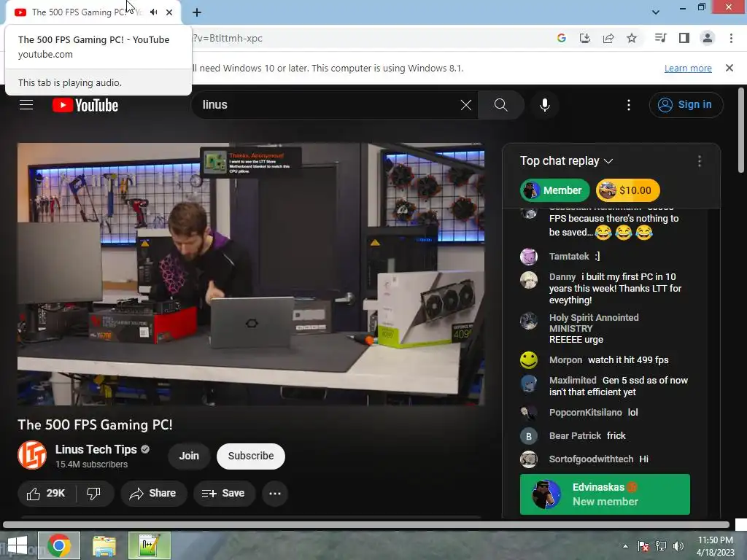Open system volume icon in the tray
Viewport: 747px width, 560px height.
pos(678,546)
